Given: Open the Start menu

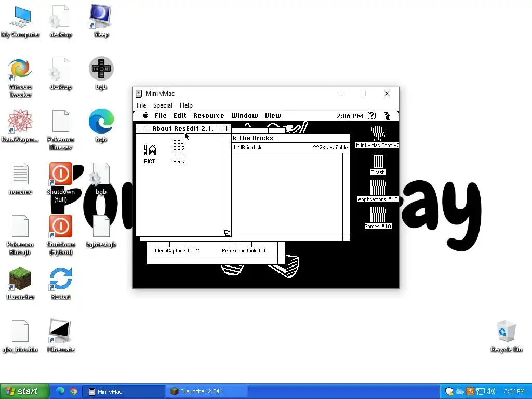Looking at the screenshot, I should [24, 391].
